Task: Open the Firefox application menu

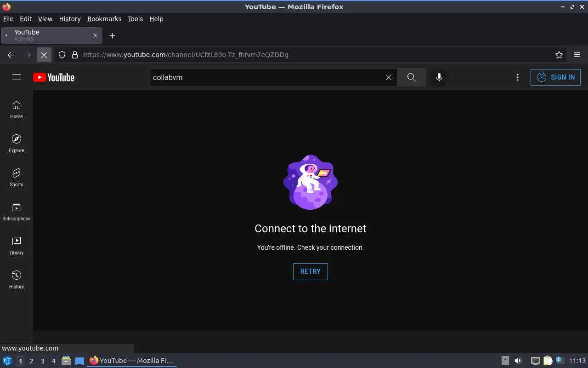Action: pyautogui.click(x=577, y=55)
